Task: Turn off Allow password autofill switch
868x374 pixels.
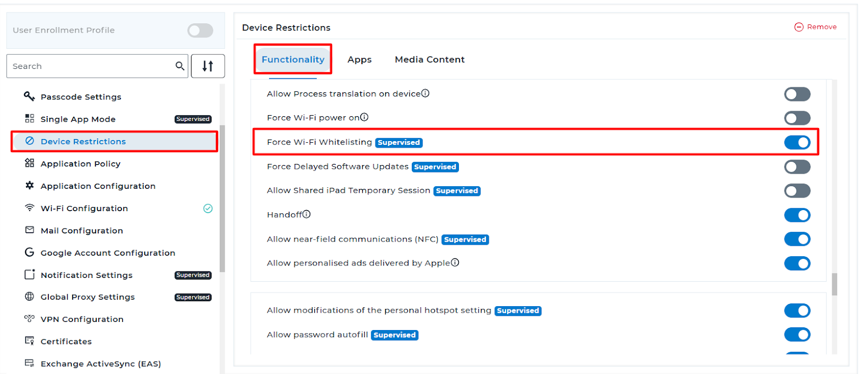Action: [x=797, y=334]
